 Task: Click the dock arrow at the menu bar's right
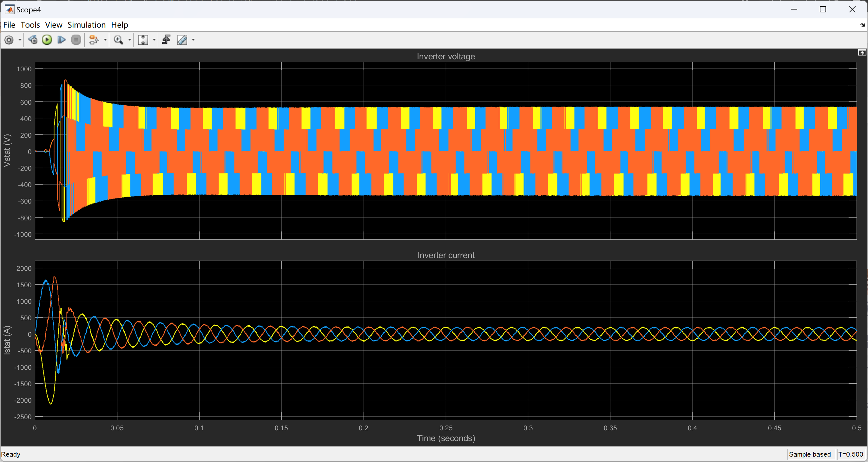[x=862, y=25]
